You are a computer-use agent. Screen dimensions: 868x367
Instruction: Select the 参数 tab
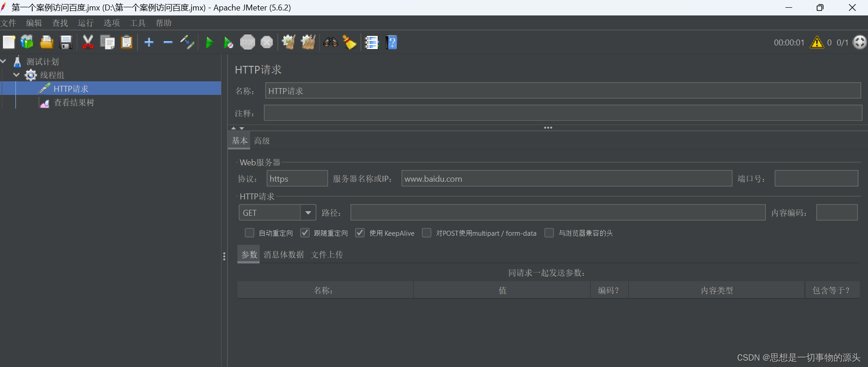(x=249, y=254)
